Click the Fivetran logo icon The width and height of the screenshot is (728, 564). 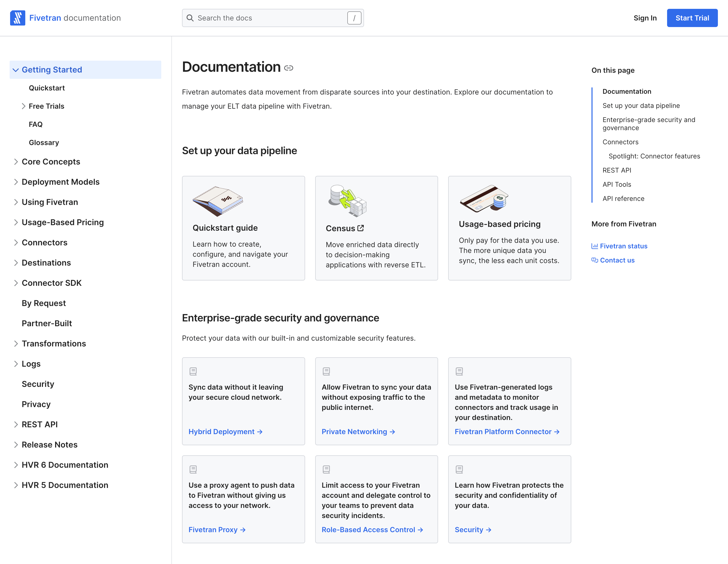click(x=18, y=18)
